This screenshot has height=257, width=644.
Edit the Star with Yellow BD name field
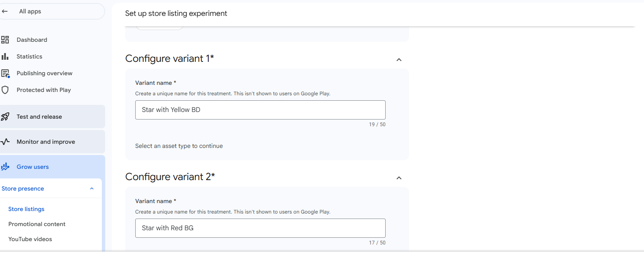(x=260, y=110)
